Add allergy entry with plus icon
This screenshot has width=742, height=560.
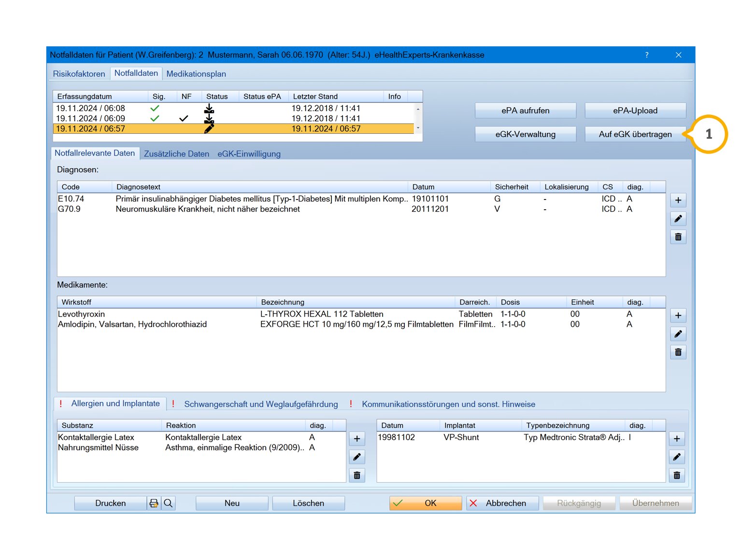click(x=357, y=439)
